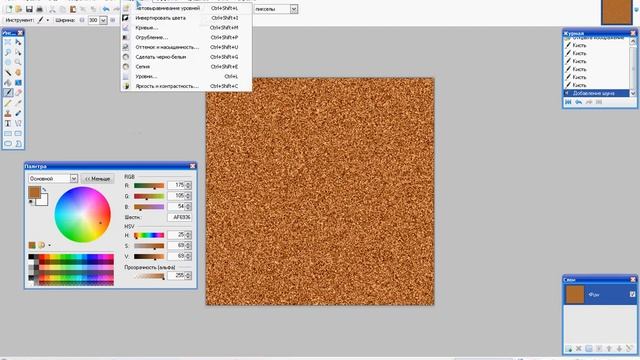The image size is (640, 360).
Task: Add current color to palette icon
Action: click(x=32, y=245)
